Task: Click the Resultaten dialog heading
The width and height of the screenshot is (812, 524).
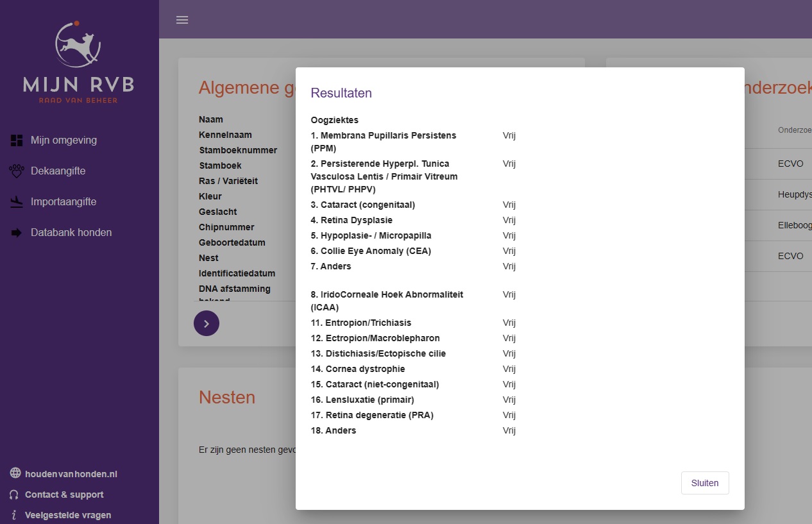Action: 341,93
